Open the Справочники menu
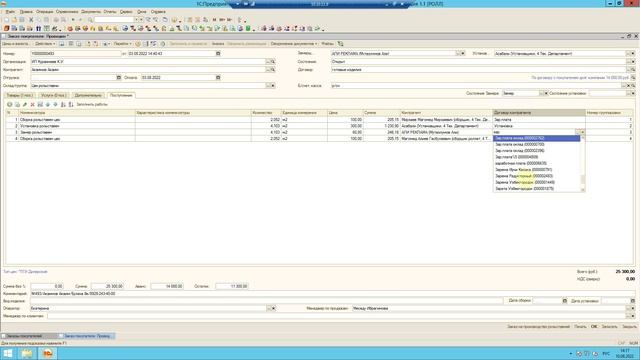The height and width of the screenshot is (360, 640). pos(67,12)
